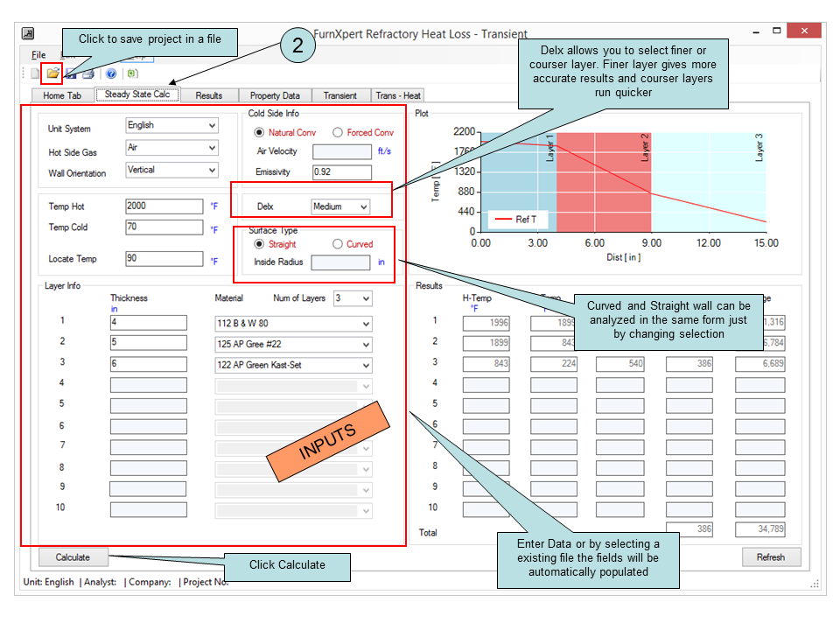Click the 'Unit: English' status bar text
The width and height of the screenshot is (840, 630).
click(x=49, y=582)
